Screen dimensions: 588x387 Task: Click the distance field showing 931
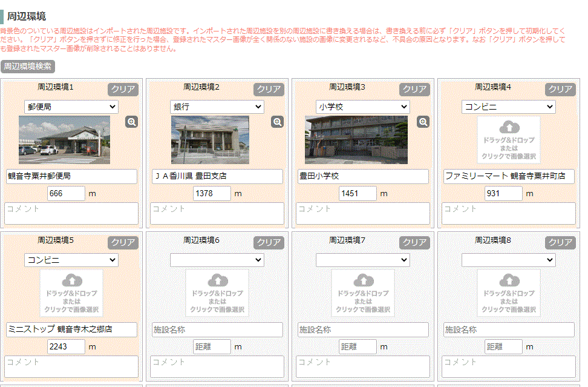(504, 194)
